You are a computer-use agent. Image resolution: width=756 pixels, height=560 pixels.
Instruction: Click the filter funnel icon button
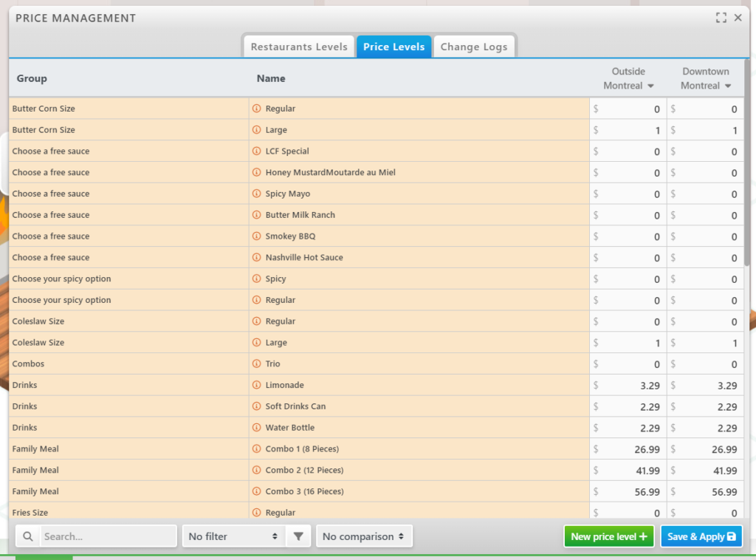298,536
